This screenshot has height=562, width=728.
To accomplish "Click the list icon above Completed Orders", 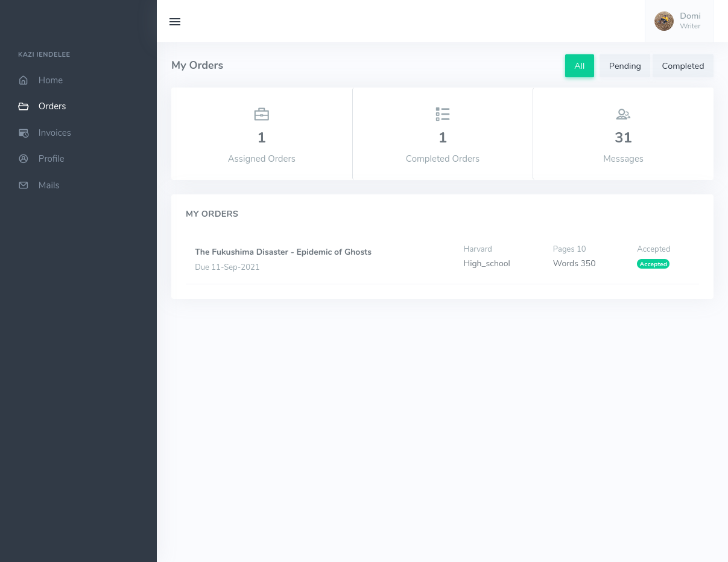I will click(443, 114).
